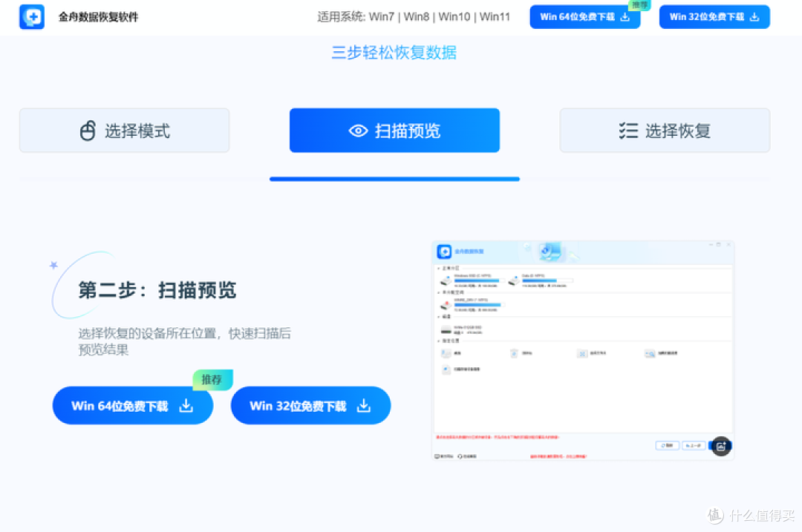Download via the Win 32位免费下载 button under 第二步
The height and width of the screenshot is (532, 802).
pos(310,406)
